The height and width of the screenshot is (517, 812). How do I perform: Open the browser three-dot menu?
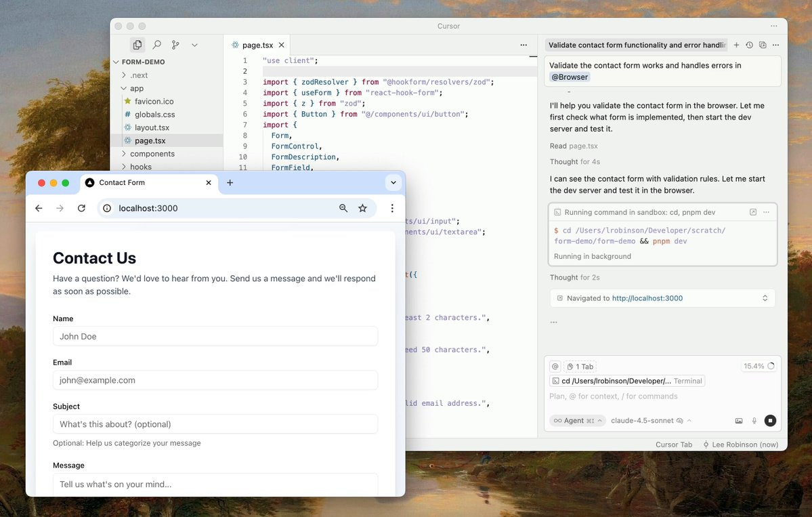pyautogui.click(x=392, y=208)
